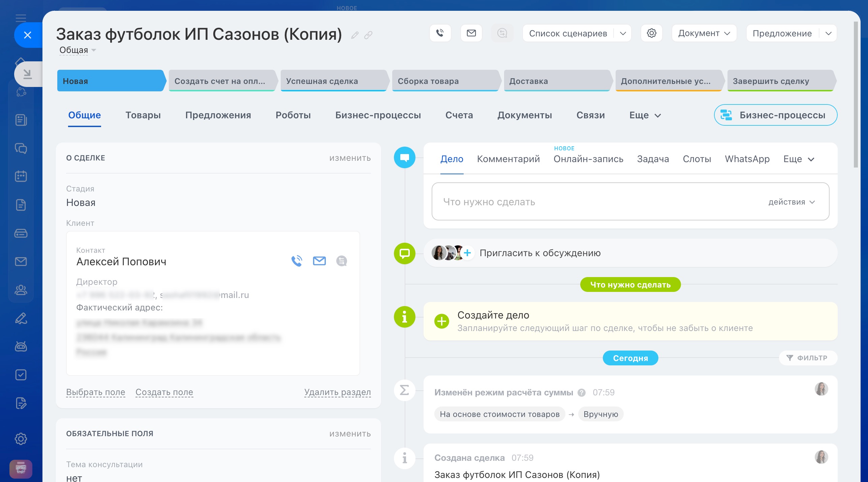The height and width of the screenshot is (482, 868).
Task: Expand the Список сценариев dropdown arrow
Action: point(623,33)
